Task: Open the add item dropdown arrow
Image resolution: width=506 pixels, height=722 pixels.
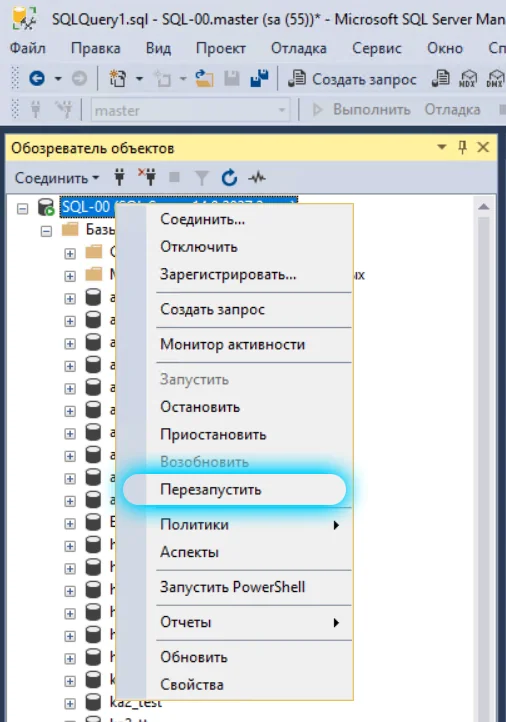Action: pos(183,79)
